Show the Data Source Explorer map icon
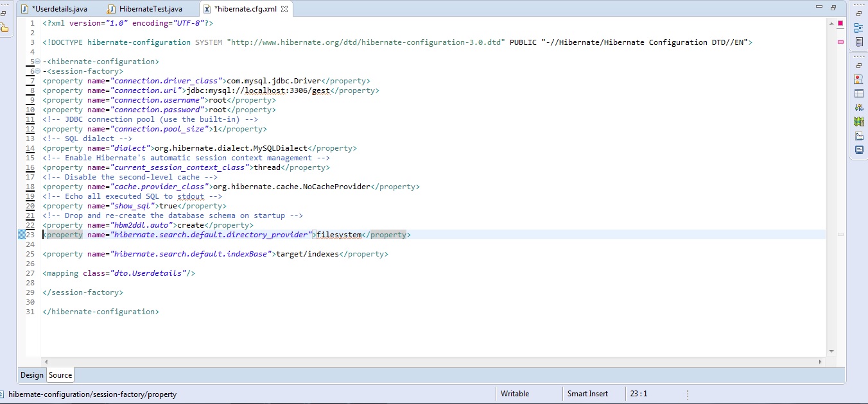 click(x=858, y=122)
